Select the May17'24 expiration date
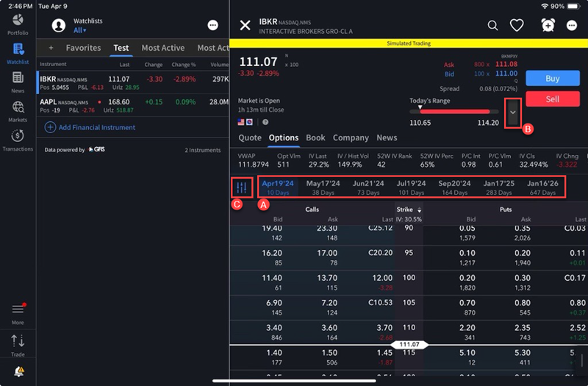Image resolution: width=588 pixels, height=386 pixels. (323, 187)
